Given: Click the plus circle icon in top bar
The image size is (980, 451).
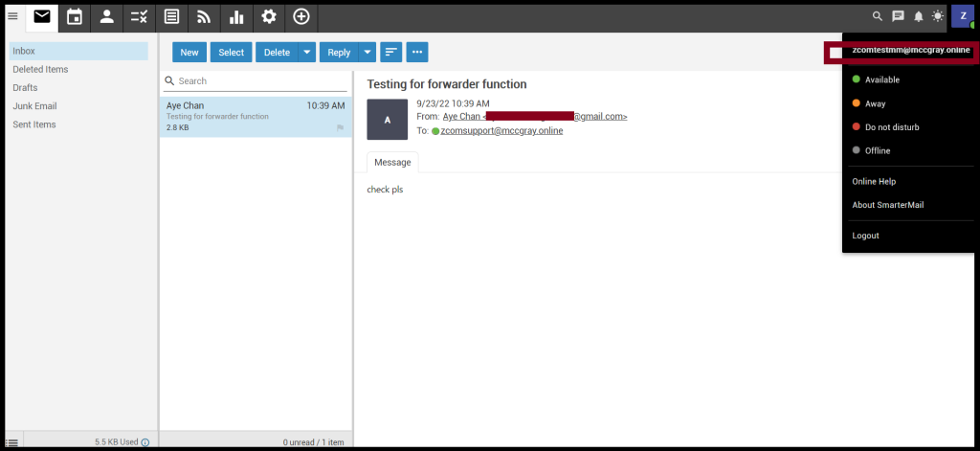Looking at the screenshot, I should pyautogui.click(x=301, y=17).
